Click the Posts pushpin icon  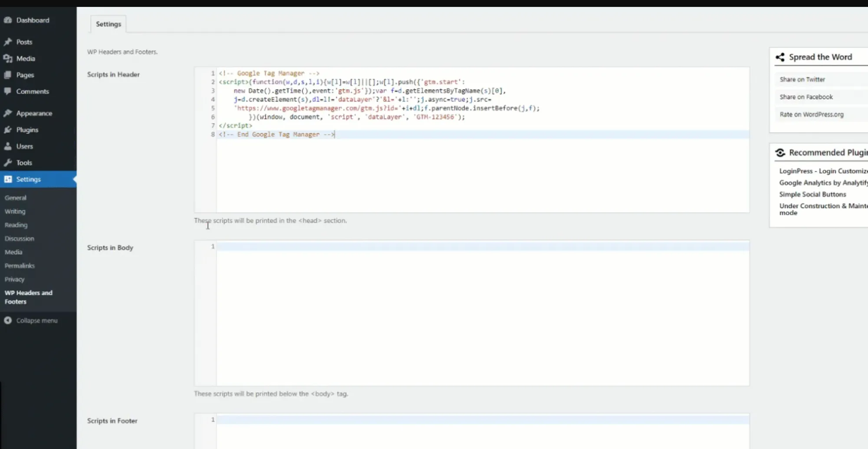click(x=8, y=42)
